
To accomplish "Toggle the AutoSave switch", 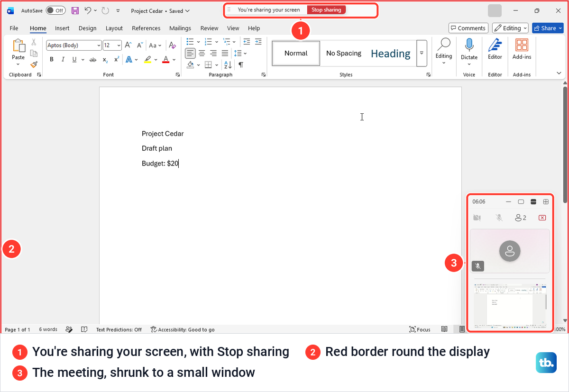I will click(55, 10).
